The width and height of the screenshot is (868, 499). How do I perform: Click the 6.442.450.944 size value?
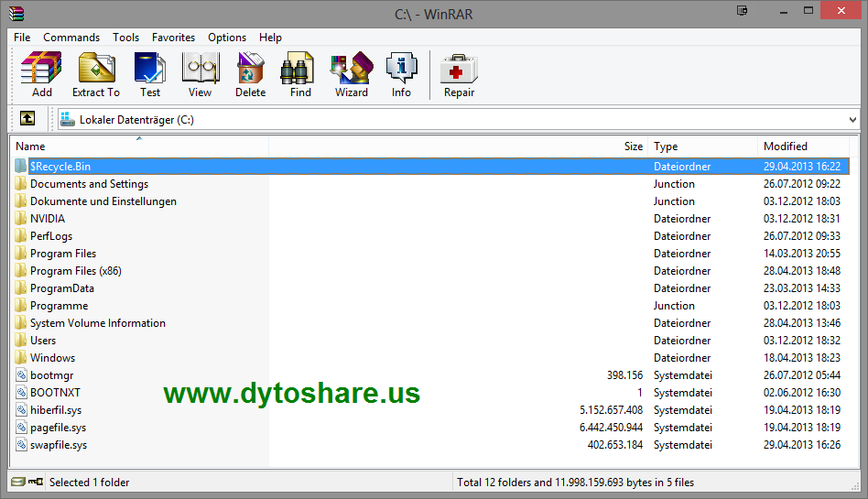(611, 427)
